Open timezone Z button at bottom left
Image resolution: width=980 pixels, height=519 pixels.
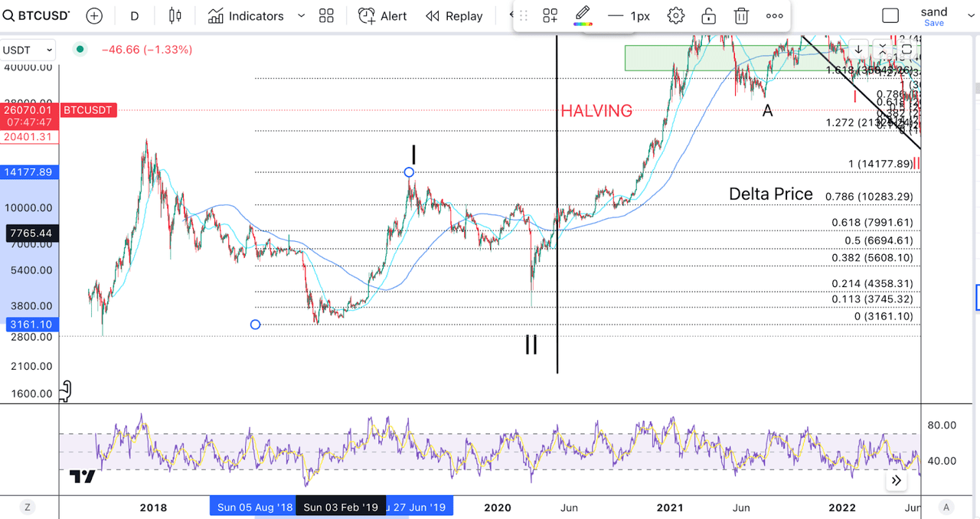[x=27, y=507]
